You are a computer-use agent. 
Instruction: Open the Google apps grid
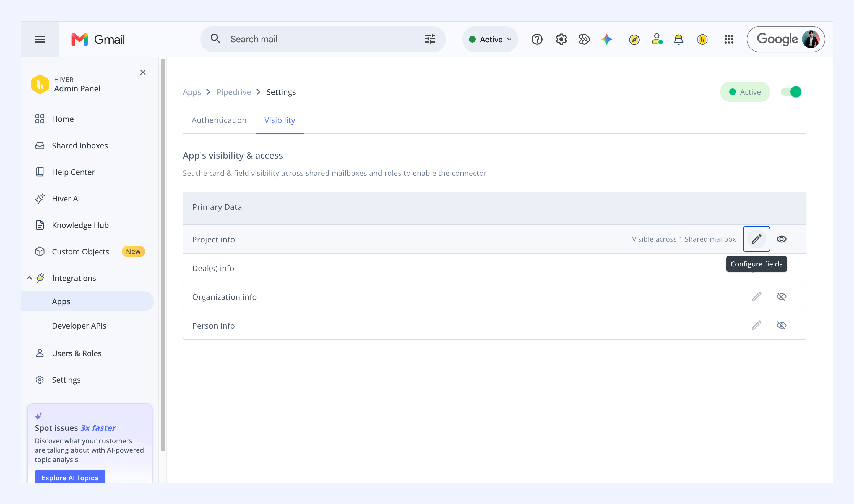pos(729,40)
